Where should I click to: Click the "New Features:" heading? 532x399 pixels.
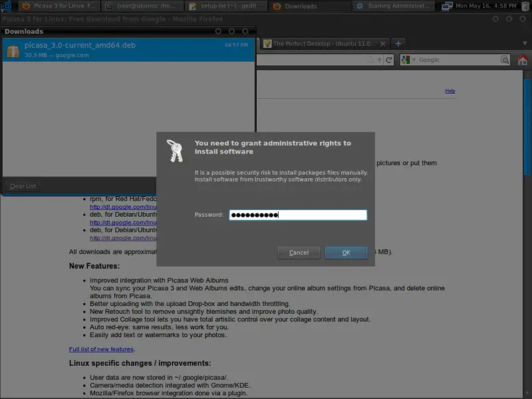(94, 266)
